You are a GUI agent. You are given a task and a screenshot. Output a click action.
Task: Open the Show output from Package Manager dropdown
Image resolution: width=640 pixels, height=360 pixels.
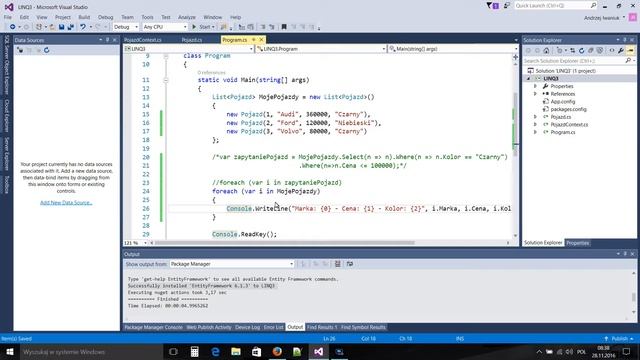[x=232, y=264]
